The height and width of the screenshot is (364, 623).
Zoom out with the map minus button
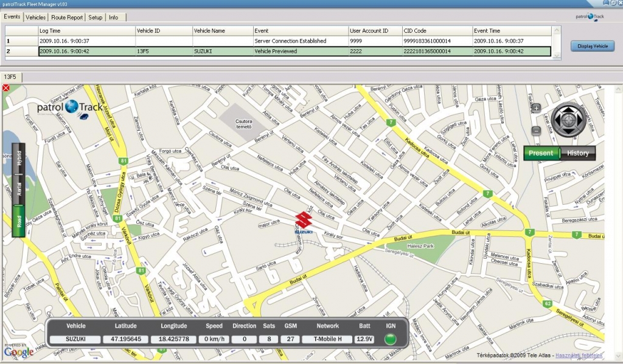click(x=536, y=131)
